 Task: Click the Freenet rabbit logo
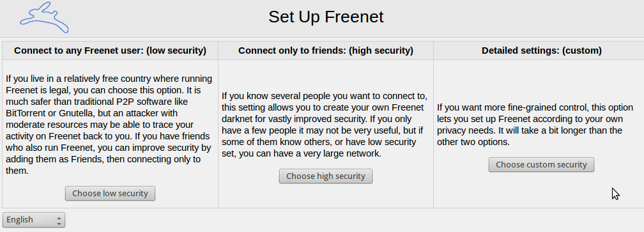tap(44, 17)
